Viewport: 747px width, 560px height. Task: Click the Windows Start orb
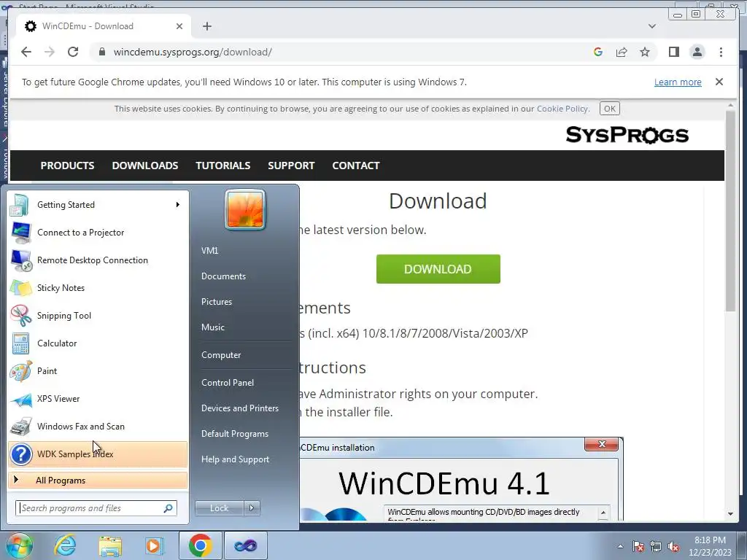click(x=19, y=545)
